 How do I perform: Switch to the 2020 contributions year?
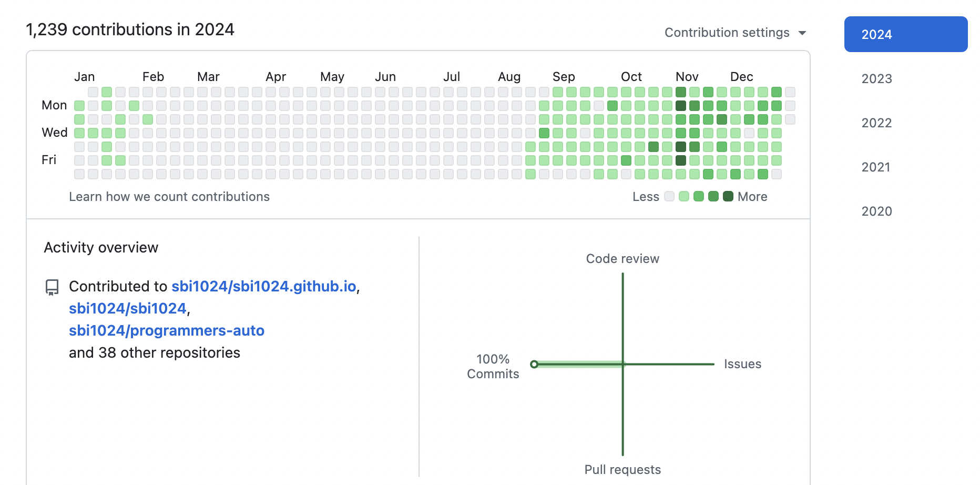876,211
